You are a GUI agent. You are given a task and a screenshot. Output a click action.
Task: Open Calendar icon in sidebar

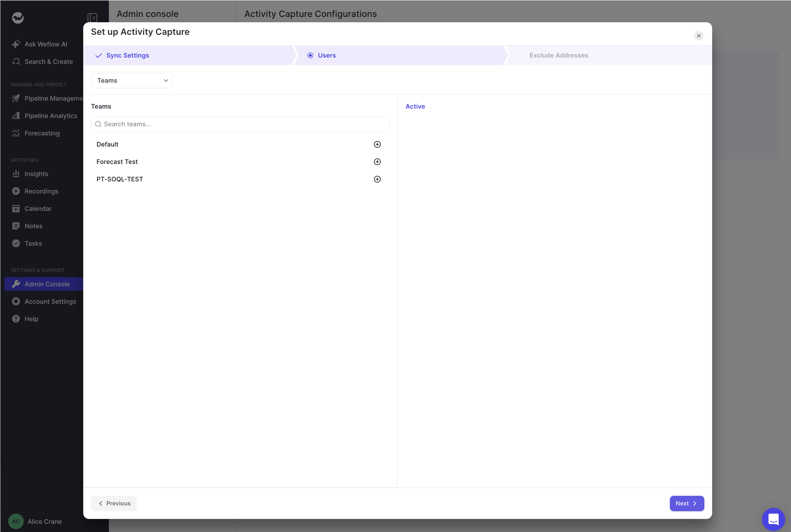coord(16,209)
